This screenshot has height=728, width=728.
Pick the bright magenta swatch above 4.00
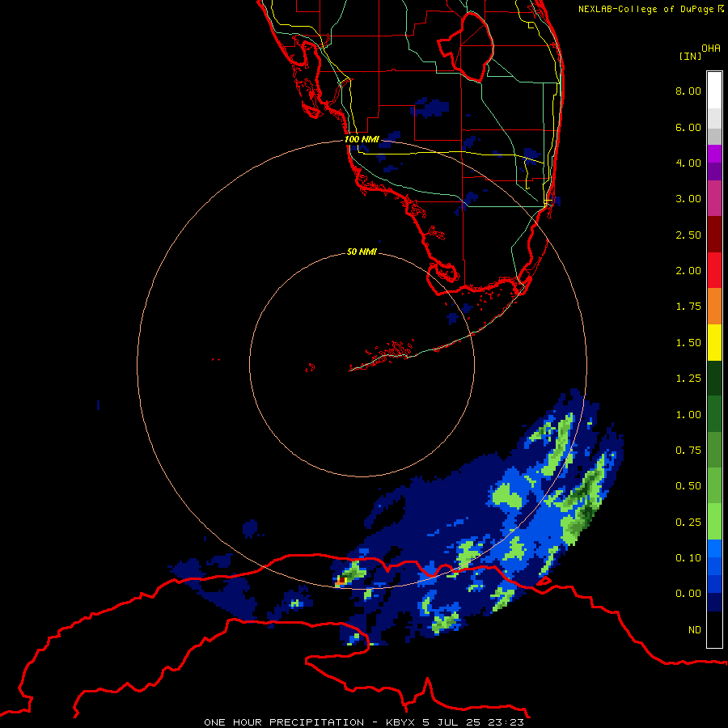click(x=714, y=154)
